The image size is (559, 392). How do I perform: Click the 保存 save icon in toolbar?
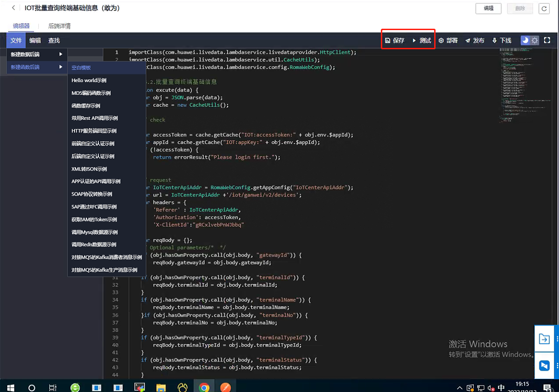click(388, 41)
